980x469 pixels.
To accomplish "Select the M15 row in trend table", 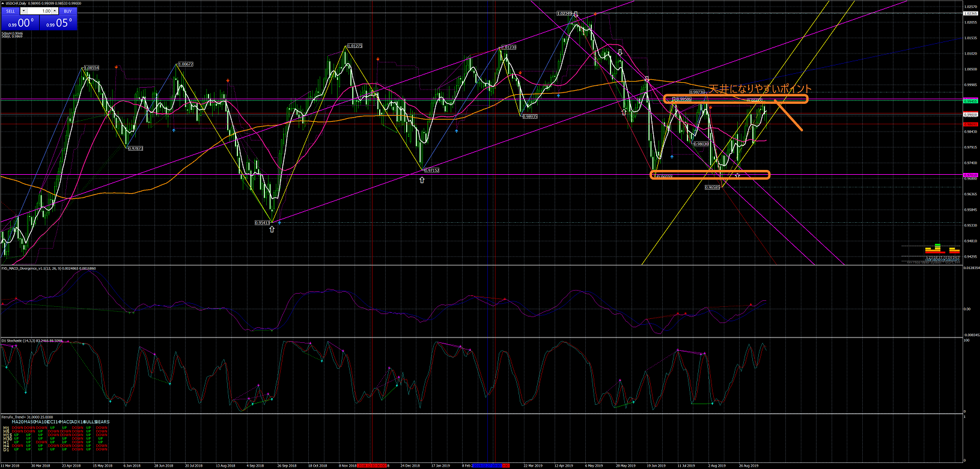I will pos(55,435).
